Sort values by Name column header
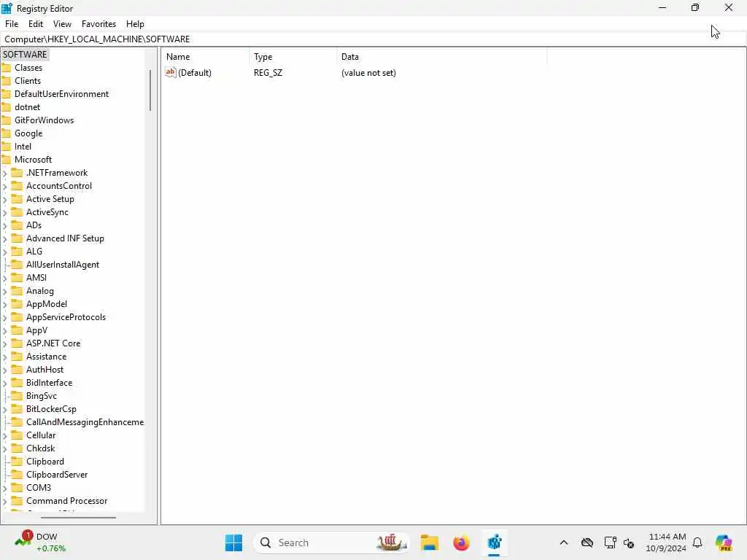The image size is (747, 560). click(x=206, y=57)
